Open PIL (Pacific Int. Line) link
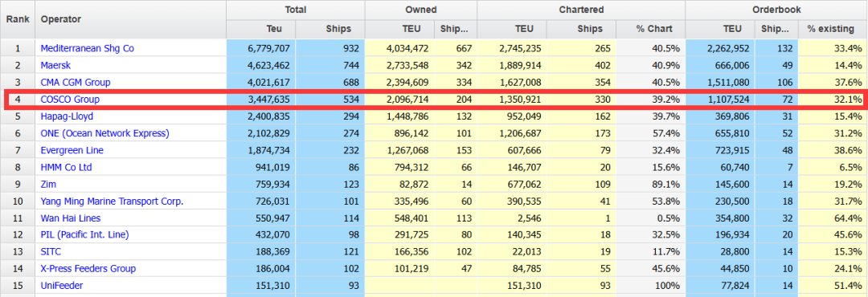This screenshot has height=297, width=868. pos(84,234)
